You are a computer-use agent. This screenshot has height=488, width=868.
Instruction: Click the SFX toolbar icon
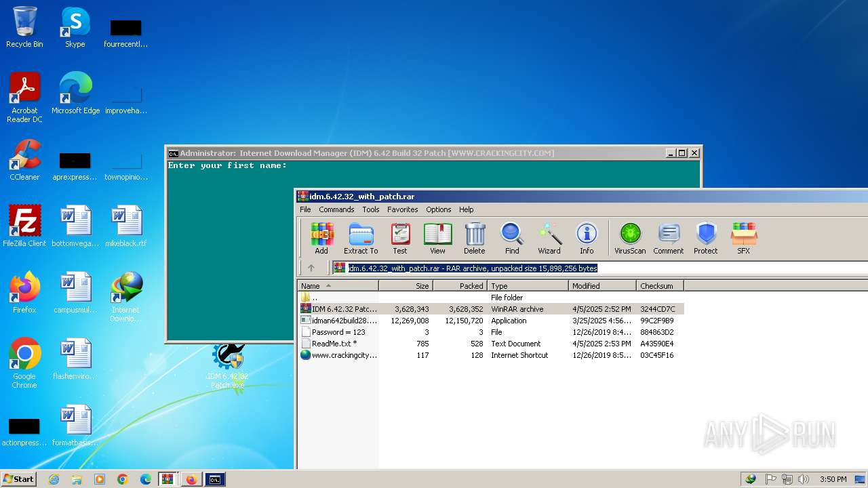click(744, 239)
